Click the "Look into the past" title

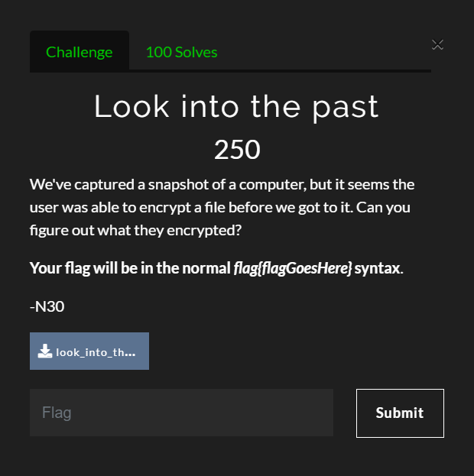click(236, 107)
